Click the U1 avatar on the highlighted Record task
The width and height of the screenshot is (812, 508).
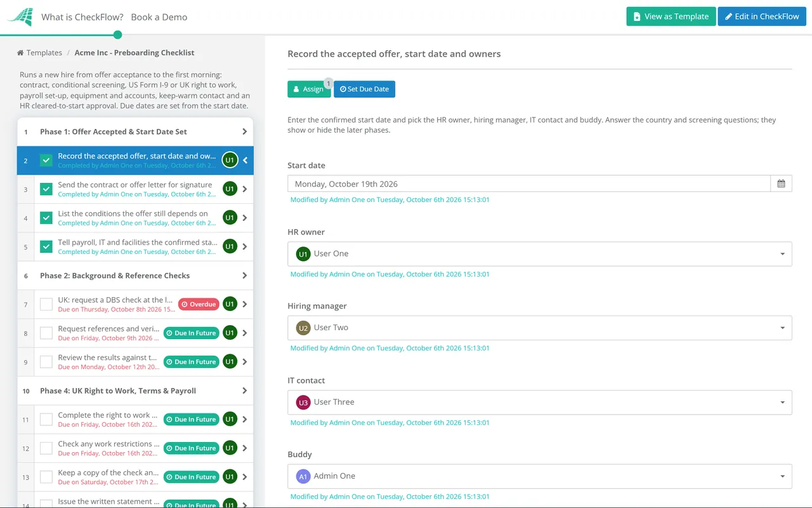click(x=230, y=160)
